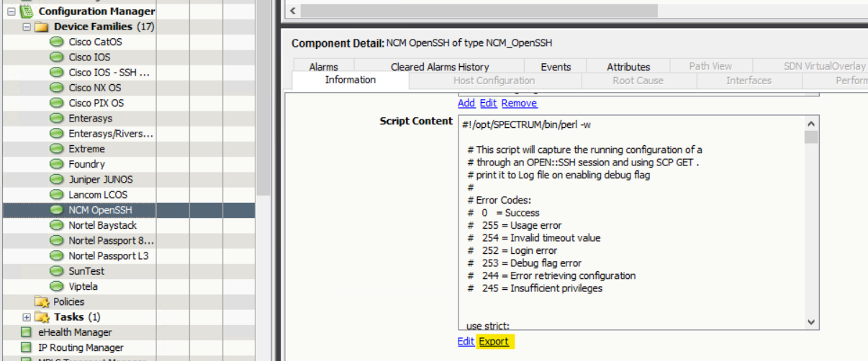Click the Viptela device family icon

coord(56,286)
